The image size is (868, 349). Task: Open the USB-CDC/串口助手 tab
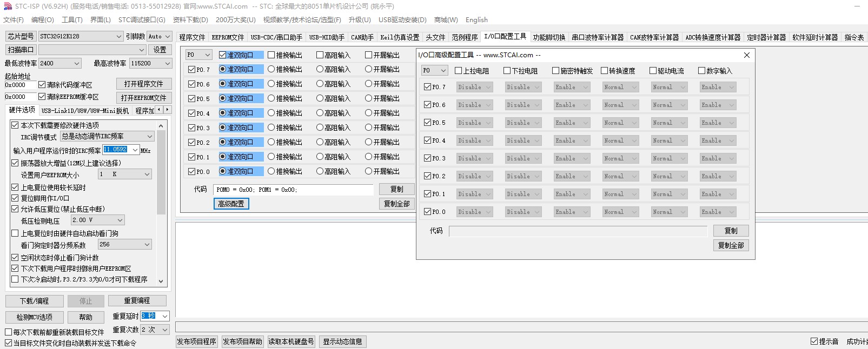coord(276,37)
